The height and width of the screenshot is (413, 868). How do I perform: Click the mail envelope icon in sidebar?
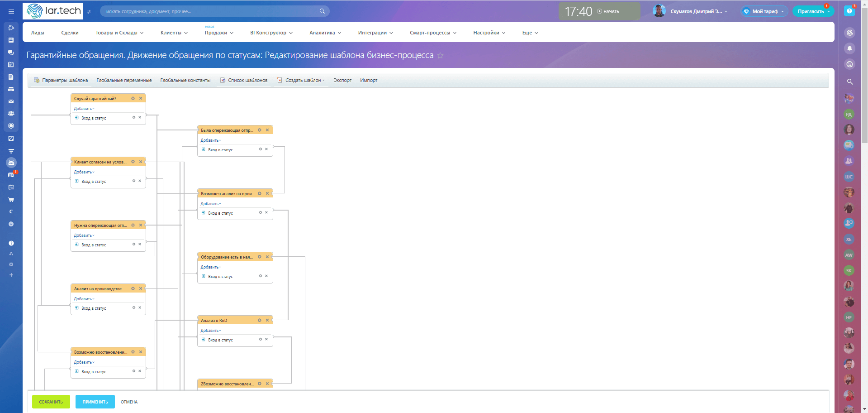11,101
